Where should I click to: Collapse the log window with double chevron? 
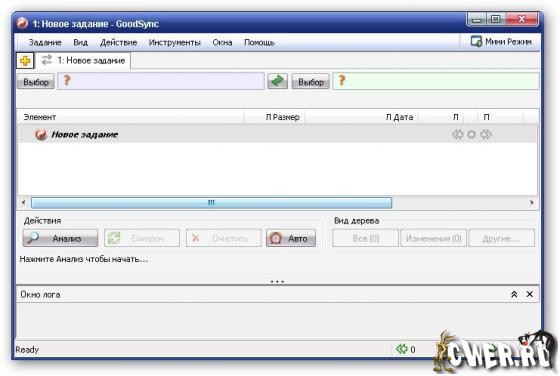coord(514,294)
